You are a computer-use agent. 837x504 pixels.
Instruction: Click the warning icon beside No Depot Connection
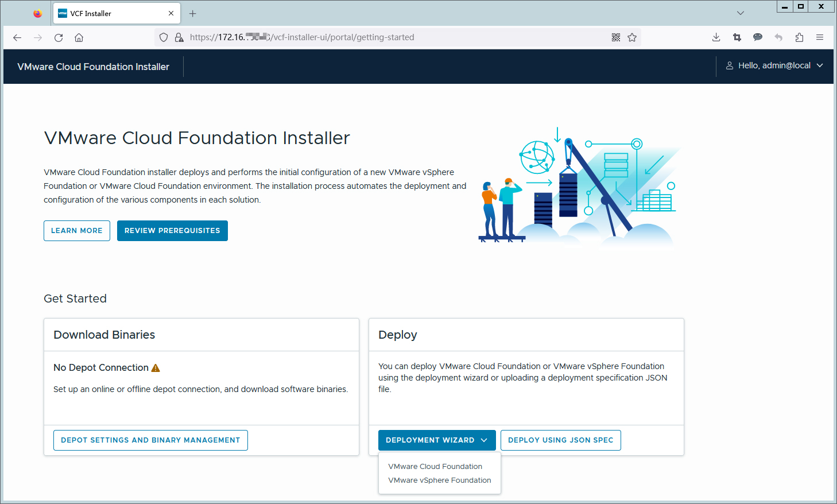[156, 368]
